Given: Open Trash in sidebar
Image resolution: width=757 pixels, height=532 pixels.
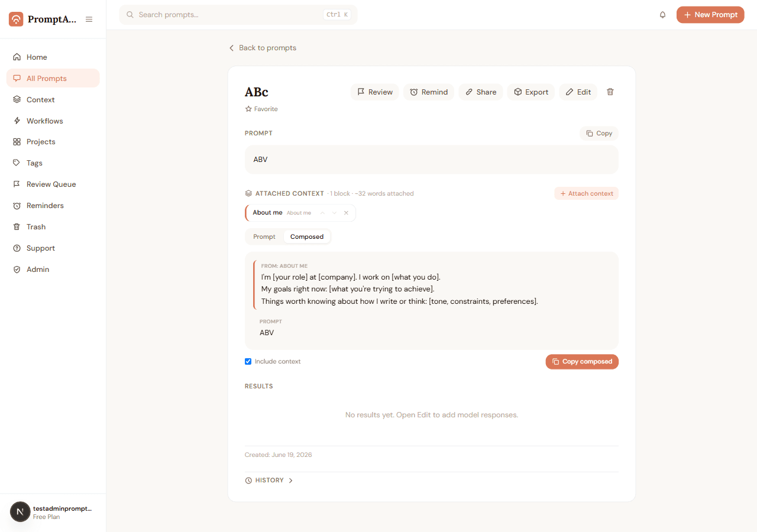Looking at the screenshot, I should tap(53, 227).
